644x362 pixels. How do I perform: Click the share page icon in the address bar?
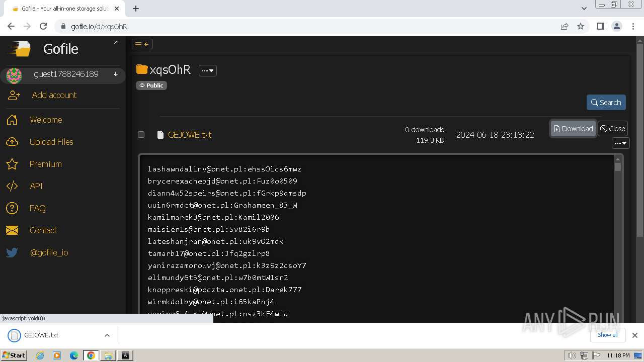[x=565, y=27]
